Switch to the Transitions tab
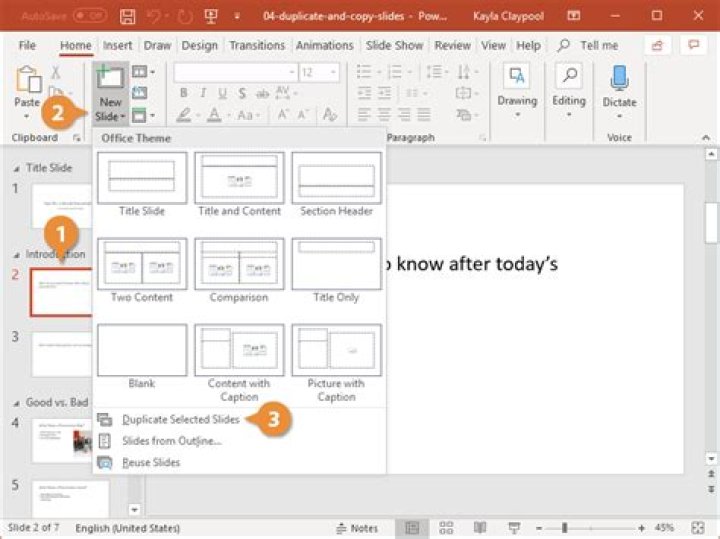Image resolution: width=720 pixels, height=539 pixels. (257, 45)
